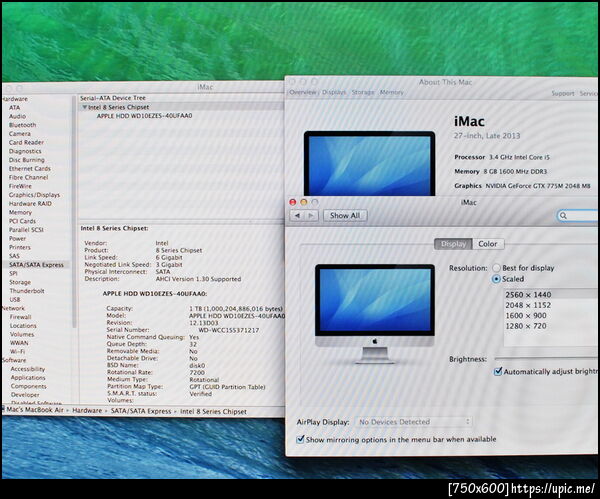Click the magnifier icon in the search field
Viewport: 600px width, 499px height.
click(563, 215)
